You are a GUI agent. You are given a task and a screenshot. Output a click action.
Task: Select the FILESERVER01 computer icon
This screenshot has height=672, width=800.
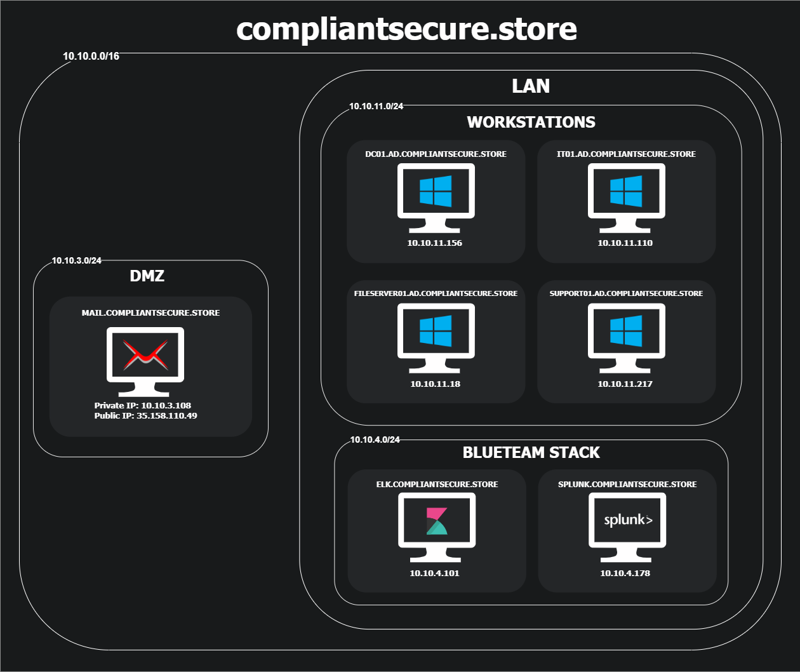[436, 338]
